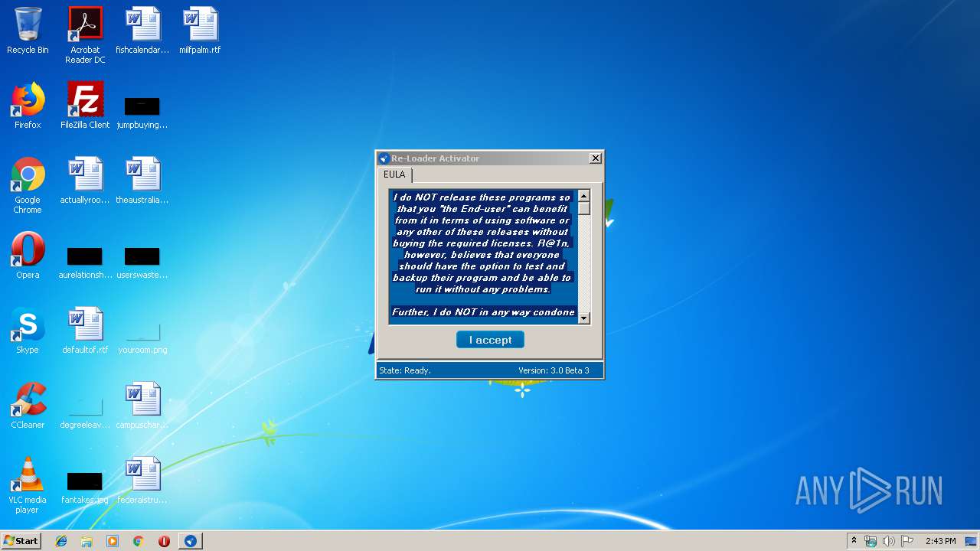Click 'State: Ready.' status text
The image size is (980, 551).
point(405,370)
